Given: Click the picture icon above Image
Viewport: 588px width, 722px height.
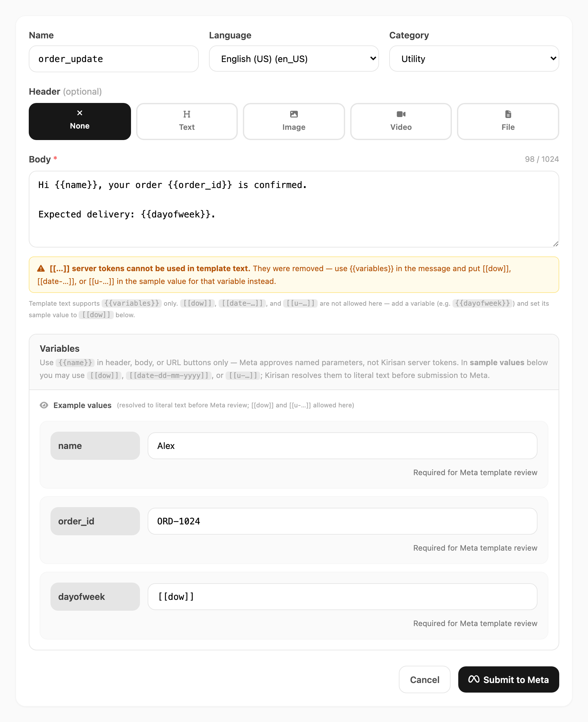Looking at the screenshot, I should (x=294, y=114).
